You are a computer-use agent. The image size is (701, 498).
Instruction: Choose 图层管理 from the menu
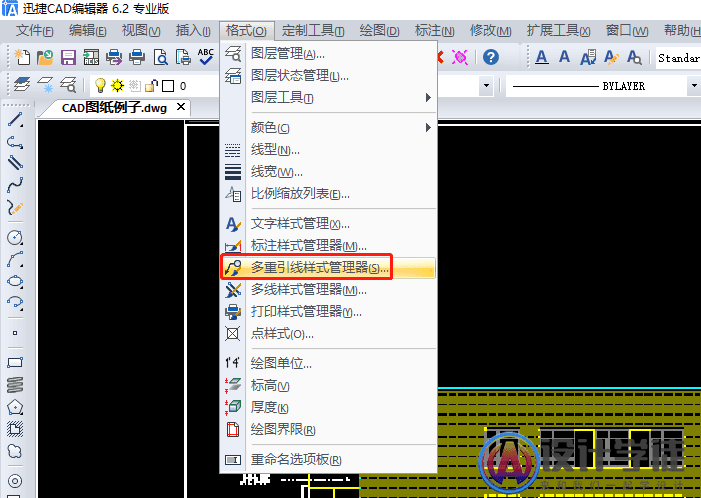[x=328, y=54]
